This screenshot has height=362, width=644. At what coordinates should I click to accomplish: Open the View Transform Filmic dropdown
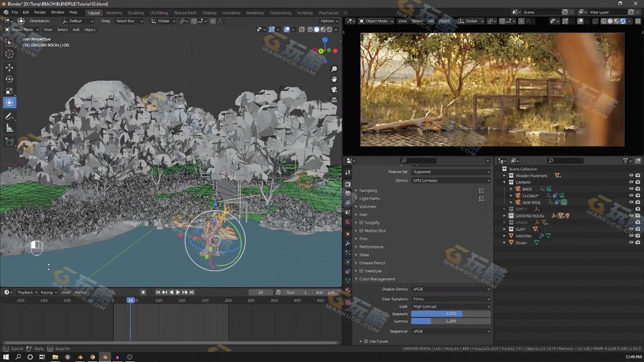pos(450,299)
